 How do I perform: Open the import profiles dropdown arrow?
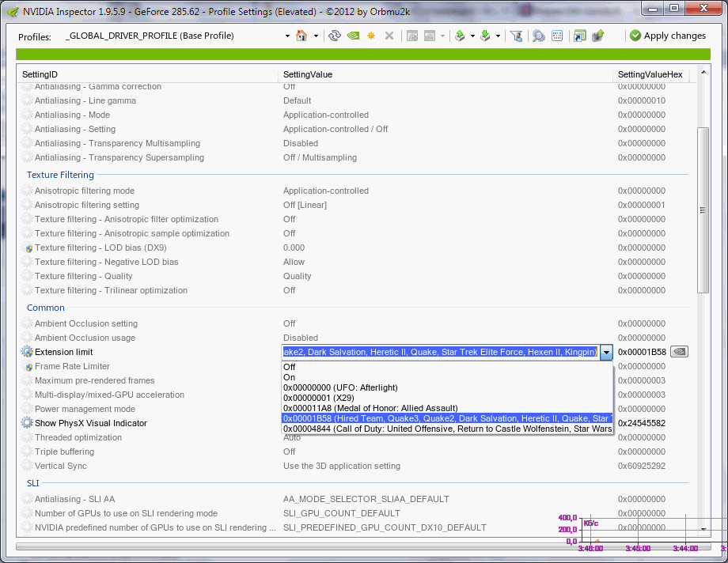pos(498,36)
